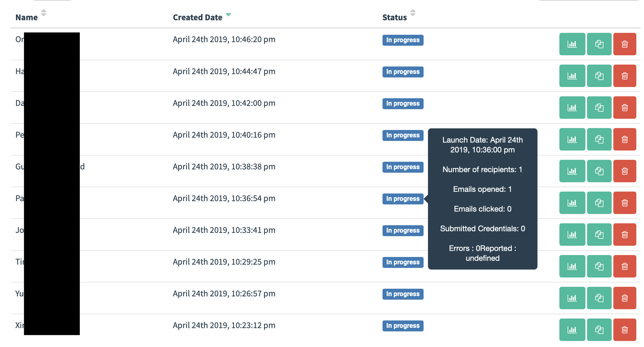The width and height of the screenshot is (644, 347).
Task: Delete the campaign created at 10:42:00 pm
Action: coord(625,108)
